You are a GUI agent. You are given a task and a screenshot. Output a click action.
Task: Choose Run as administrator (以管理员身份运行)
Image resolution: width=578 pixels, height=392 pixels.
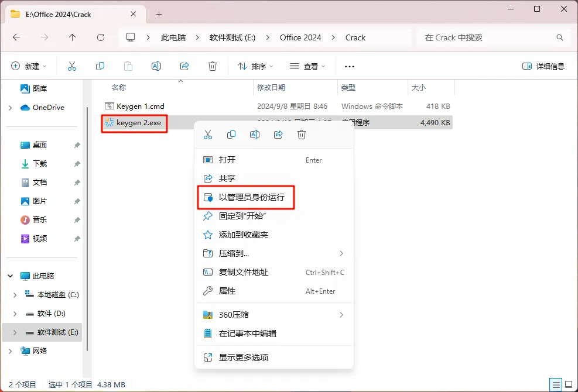point(274,197)
